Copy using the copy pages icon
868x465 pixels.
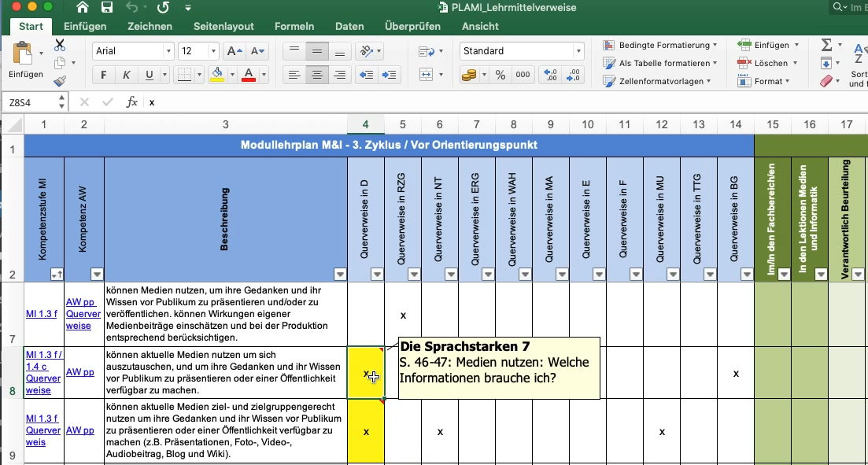tap(60, 63)
